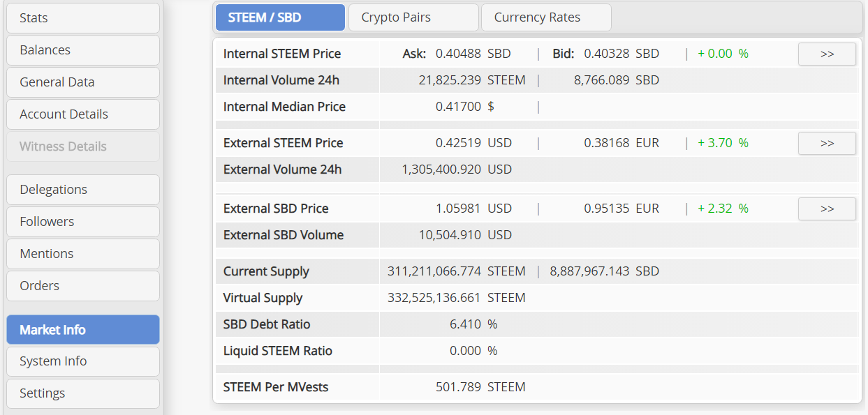868x415 pixels.
Task: Click the median price 0.41700
Action: [x=458, y=107]
